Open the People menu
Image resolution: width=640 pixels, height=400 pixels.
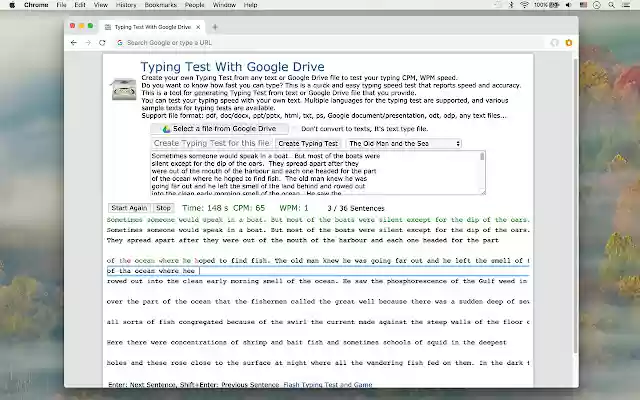(194, 5)
